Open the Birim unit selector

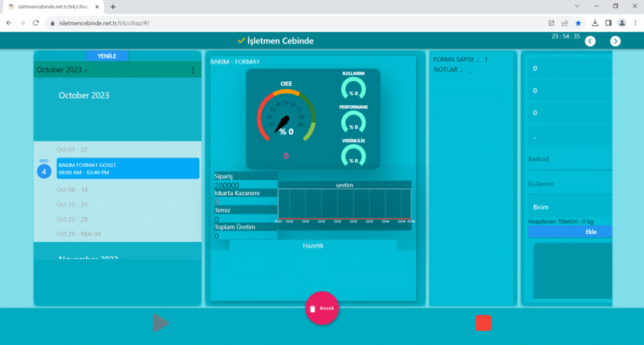(x=569, y=207)
